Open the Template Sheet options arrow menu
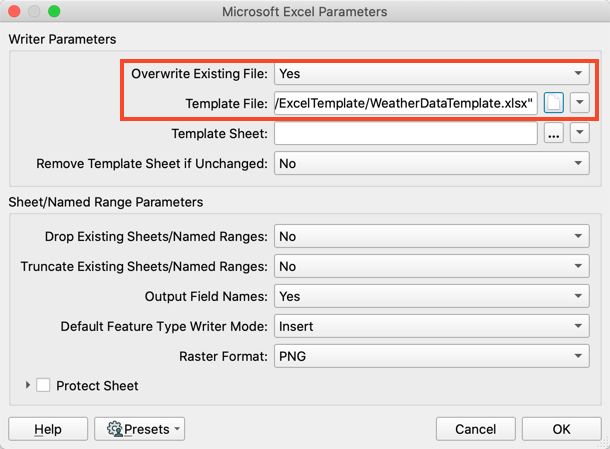Viewport: 610px width, 449px height. (x=579, y=133)
